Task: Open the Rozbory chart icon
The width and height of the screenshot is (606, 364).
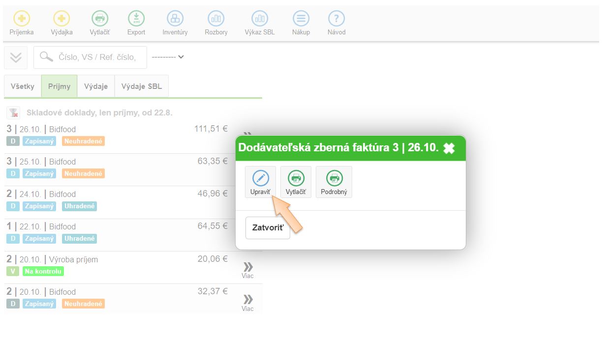Action: [216, 19]
